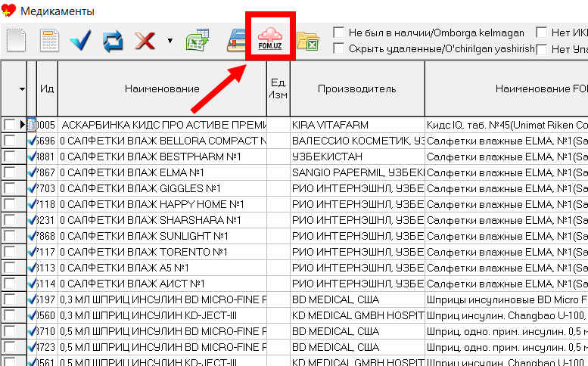Check the box for САЛФЕТКИ ВЛАЖ SUNLIGHT row
Viewport: 588px width, 366px height.
pos(9,237)
